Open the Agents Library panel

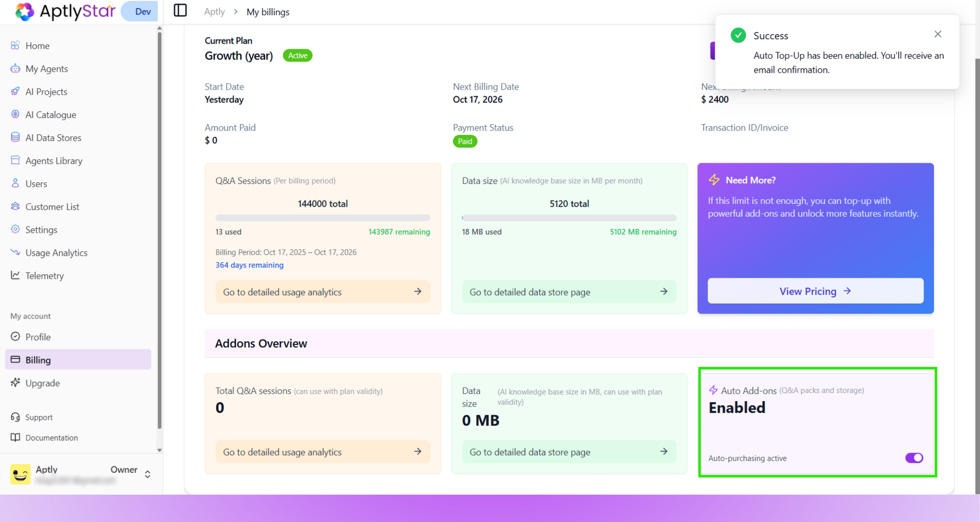tap(54, 161)
